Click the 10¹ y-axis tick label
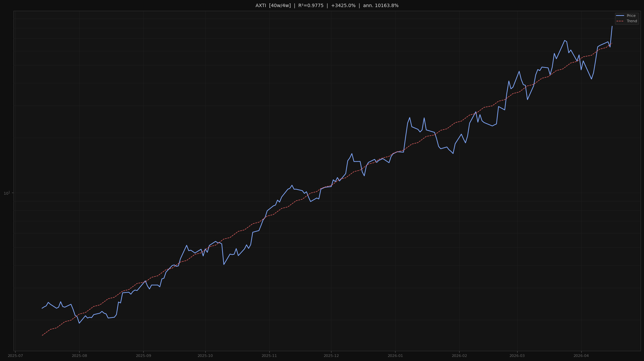 (7, 193)
